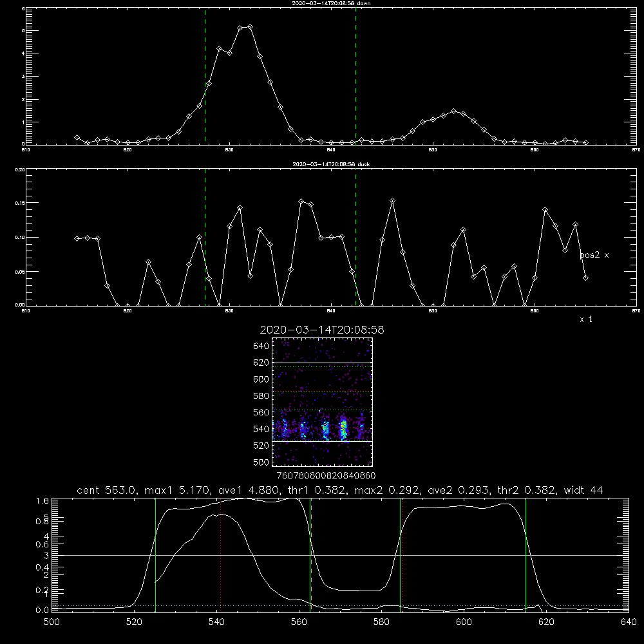Click the y-axis label 0.10 on the dusk plot
The image size is (644, 644).
20,238
